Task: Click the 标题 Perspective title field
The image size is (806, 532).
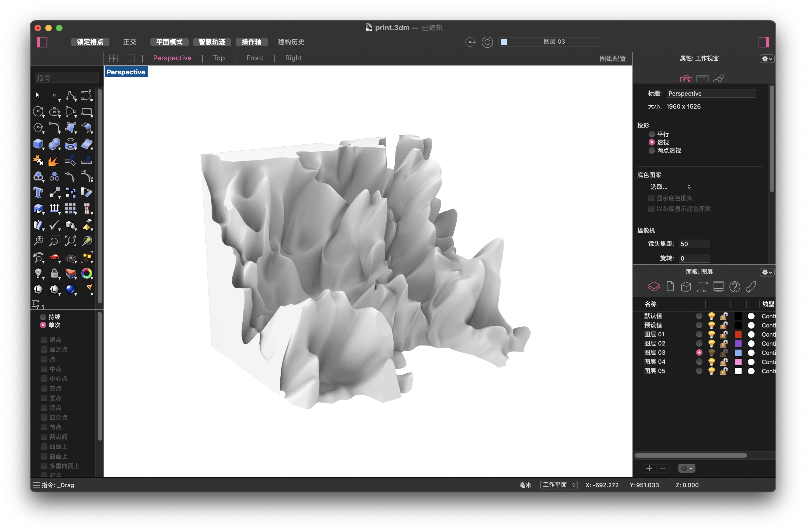Action: 711,93
